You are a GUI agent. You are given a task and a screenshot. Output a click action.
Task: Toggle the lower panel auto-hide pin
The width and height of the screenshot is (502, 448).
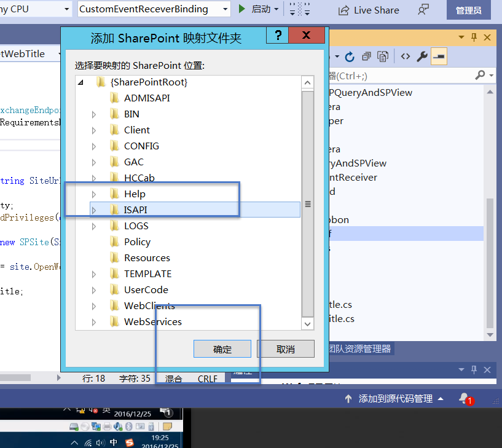[x=474, y=369]
